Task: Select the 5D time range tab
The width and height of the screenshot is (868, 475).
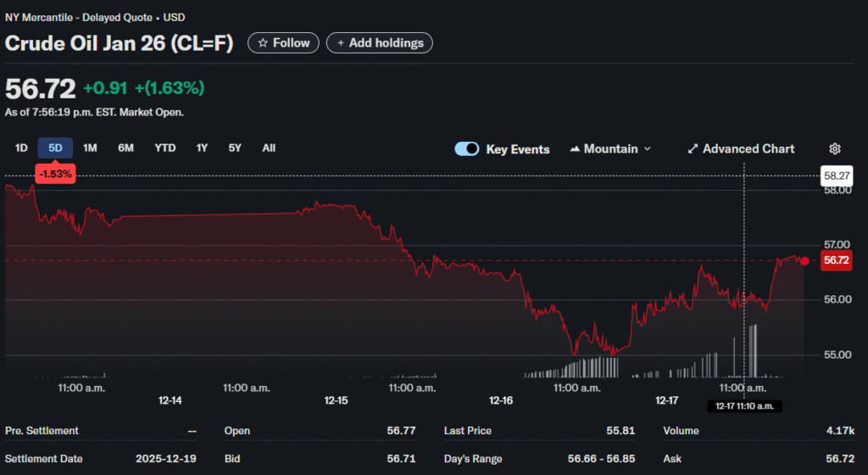Action: click(55, 148)
